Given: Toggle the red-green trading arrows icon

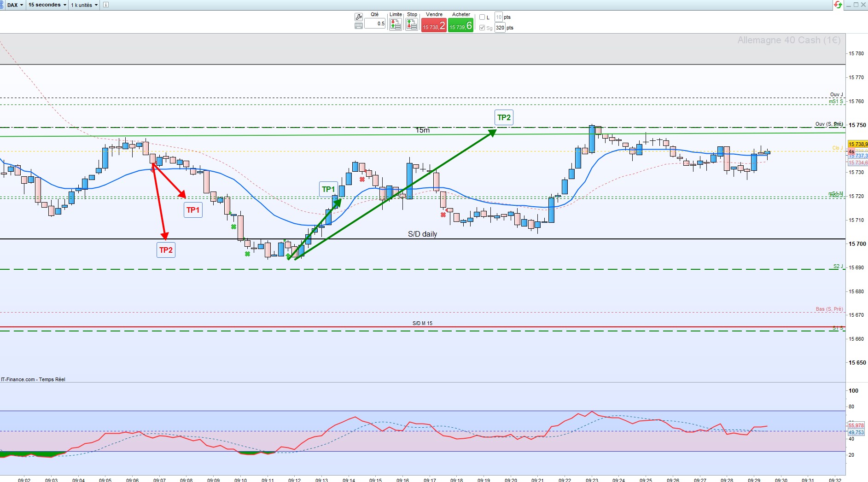Looking at the screenshot, I should (838, 5).
